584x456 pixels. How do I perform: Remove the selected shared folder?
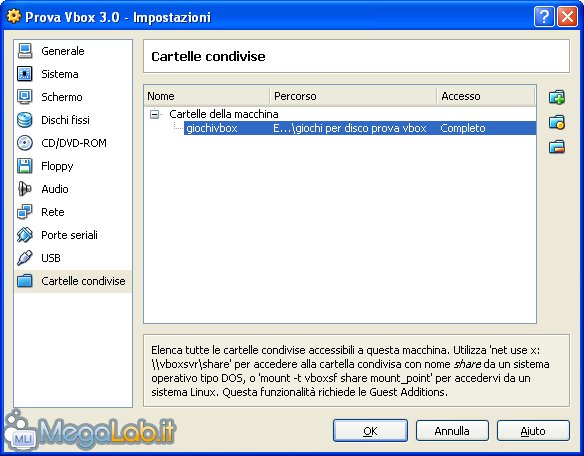(557, 147)
